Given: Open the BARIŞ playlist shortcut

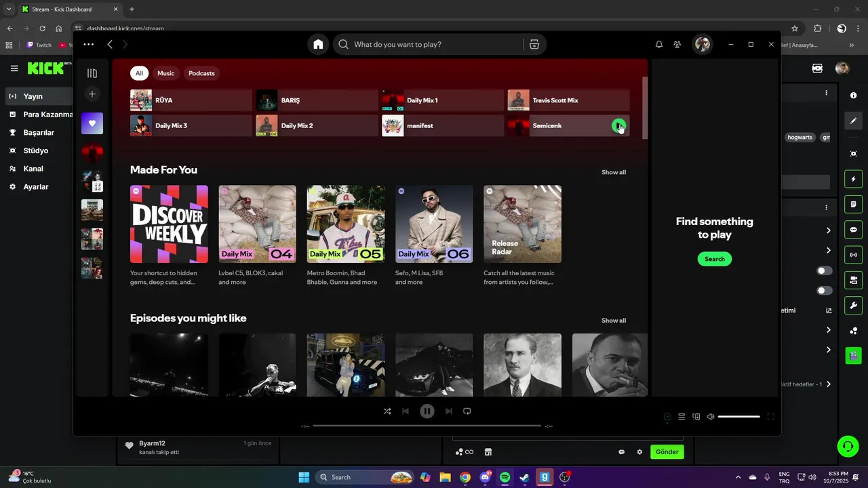Looking at the screenshot, I should (x=317, y=100).
